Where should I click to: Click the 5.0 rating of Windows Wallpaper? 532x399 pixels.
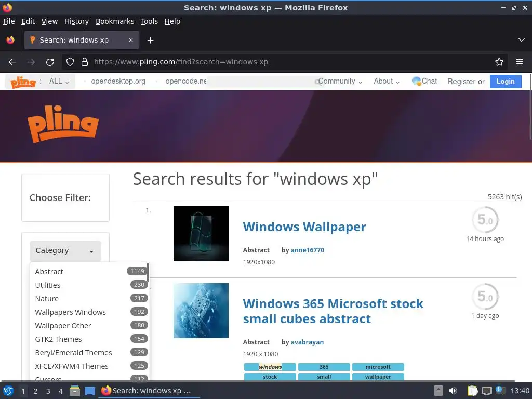[485, 220]
